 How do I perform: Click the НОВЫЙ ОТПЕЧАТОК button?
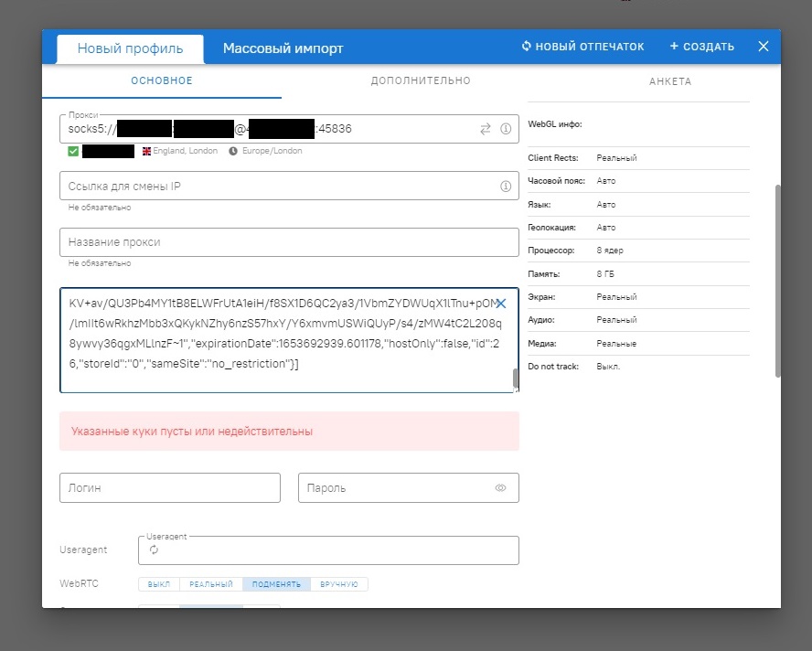[583, 47]
